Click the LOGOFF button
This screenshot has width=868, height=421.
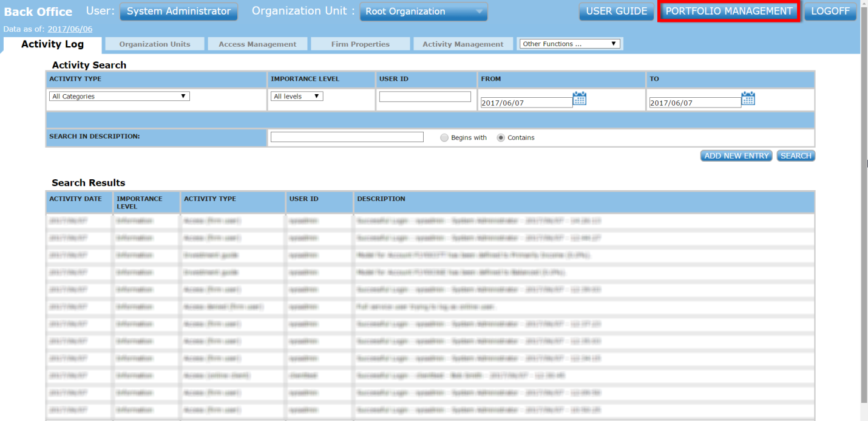[830, 11]
